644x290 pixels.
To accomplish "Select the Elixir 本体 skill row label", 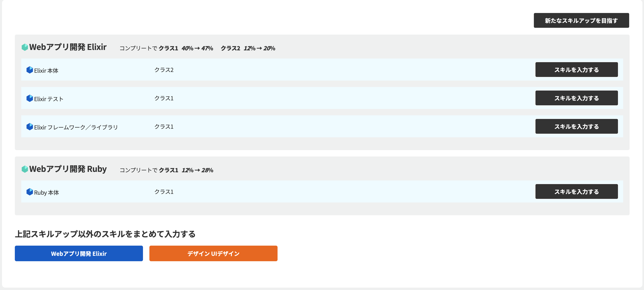I will click(46, 71).
